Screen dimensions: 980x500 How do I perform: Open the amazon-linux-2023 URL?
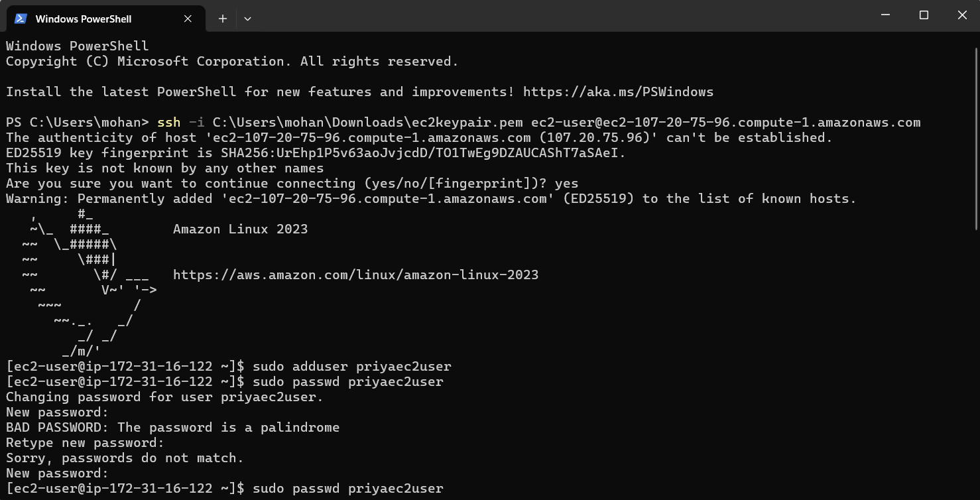click(355, 275)
